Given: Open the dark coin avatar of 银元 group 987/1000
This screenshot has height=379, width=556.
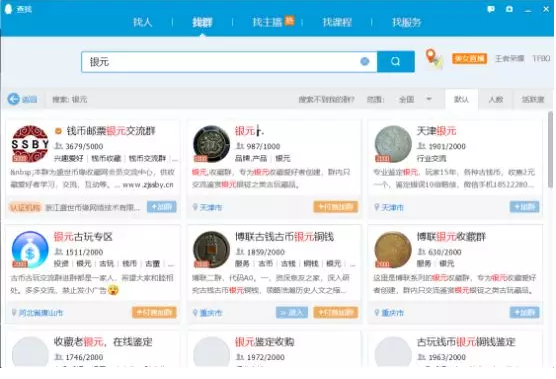Looking at the screenshot, I should click(x=211, y=144).
